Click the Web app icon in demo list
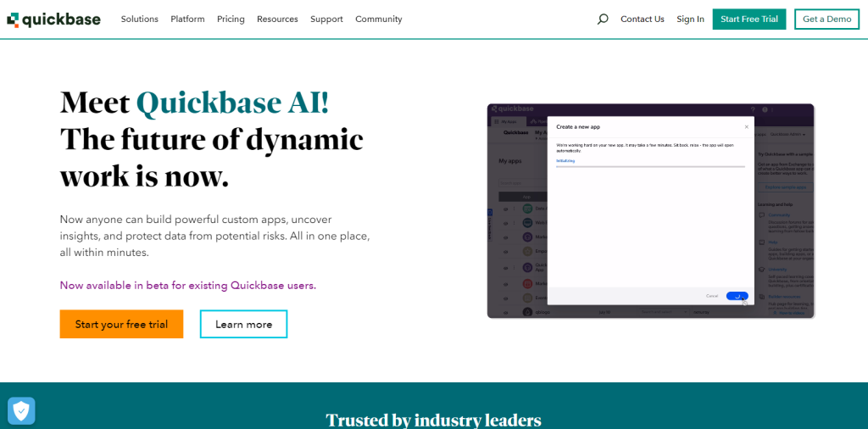This screenshot has width=868, height=429. click(x=527, y=222)
